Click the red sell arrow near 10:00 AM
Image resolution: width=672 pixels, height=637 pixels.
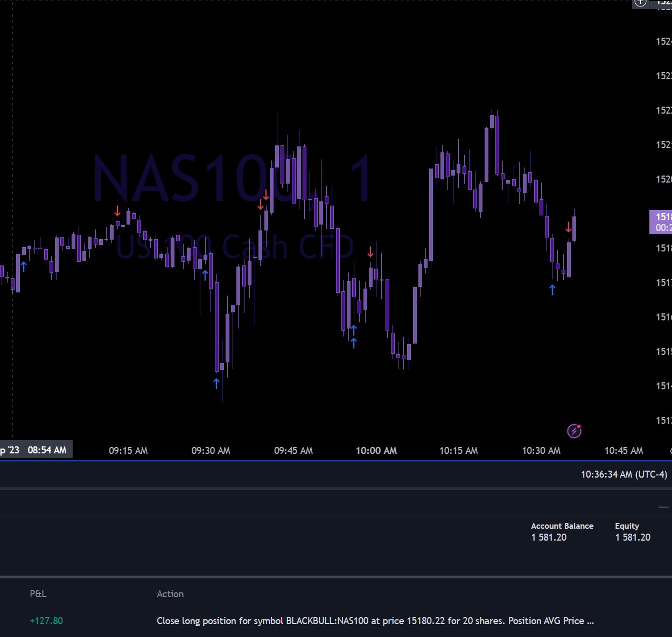(x=370, y=251)
